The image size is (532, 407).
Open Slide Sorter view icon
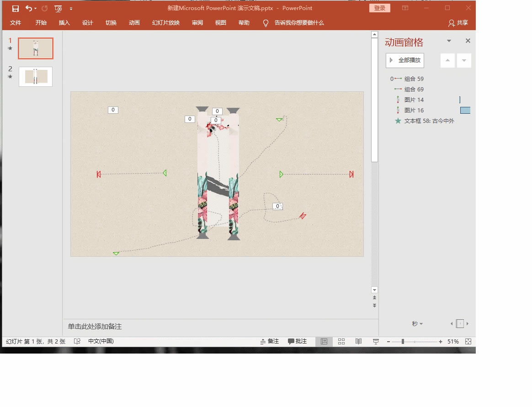pyautogui.click(x=341, y=341)
